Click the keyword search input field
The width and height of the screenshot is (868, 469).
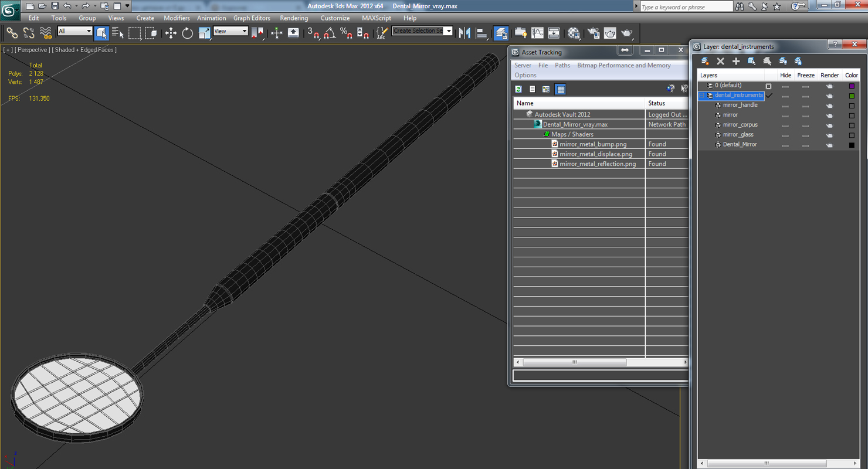click(686, 6)
